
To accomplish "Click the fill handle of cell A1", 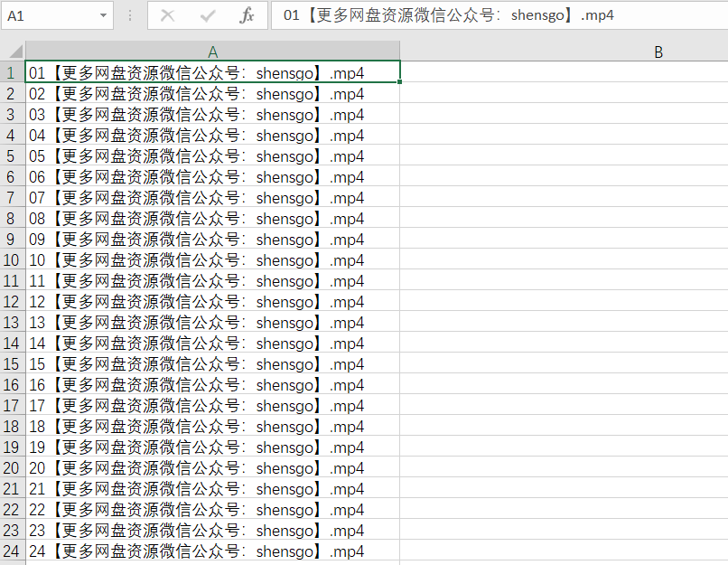I will [x=400, y=81].
